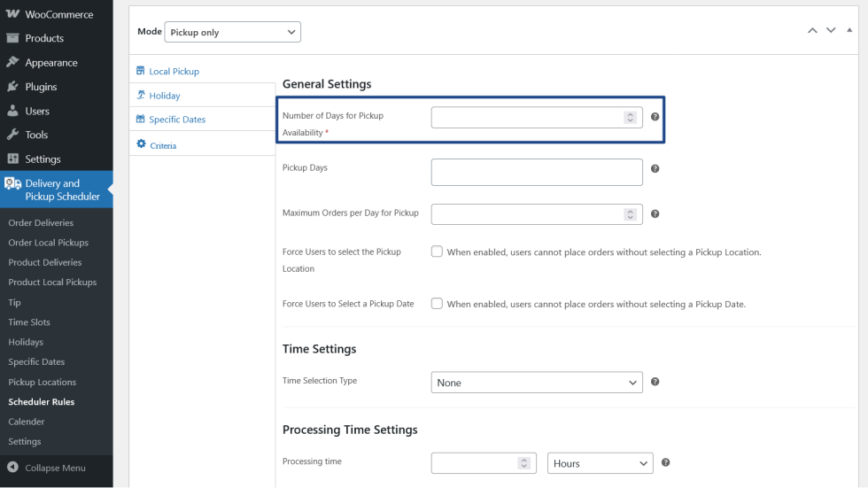This screenshot has height=488, width=868.
Task: Switch to the Holiday tab
Action: click(164, 96)
